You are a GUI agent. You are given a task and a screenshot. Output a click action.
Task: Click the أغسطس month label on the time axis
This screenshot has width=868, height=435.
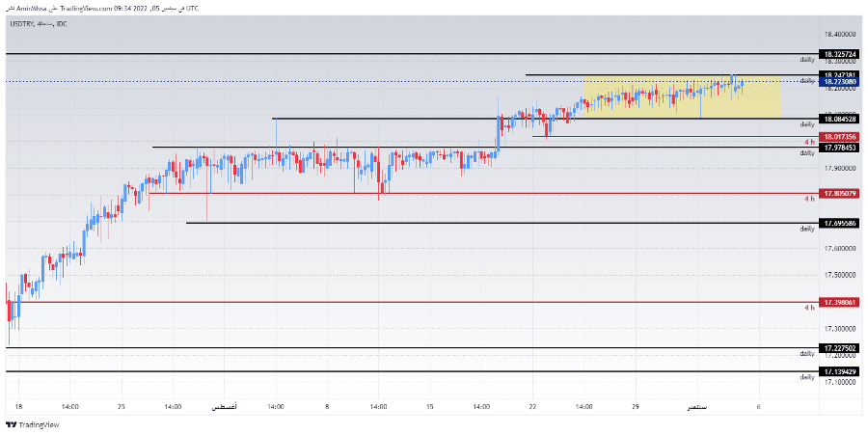point(224,407)
